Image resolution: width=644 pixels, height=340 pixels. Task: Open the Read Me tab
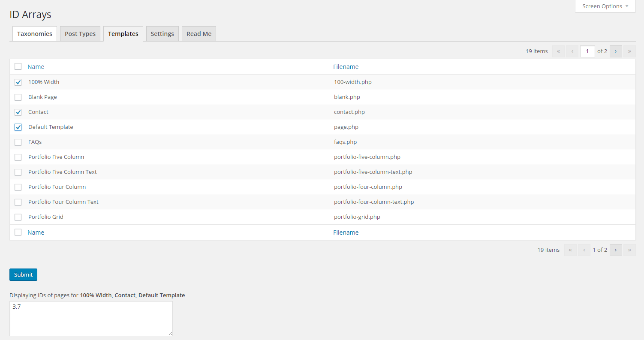(x=199, y=34)
